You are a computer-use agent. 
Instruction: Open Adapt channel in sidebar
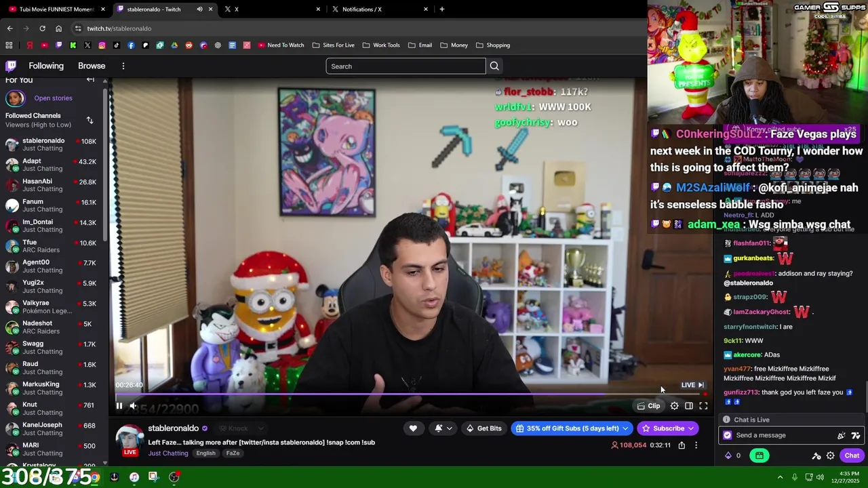coord(53,165)
